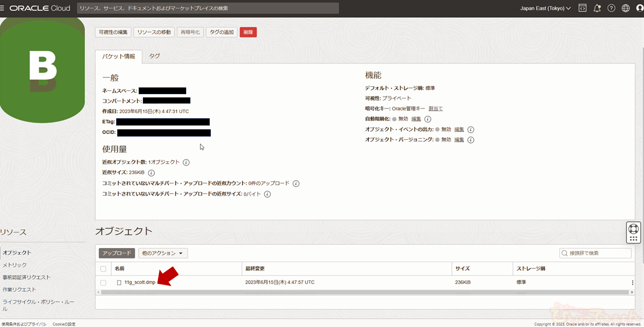Check the box for the 11g_scott.dmp row
Viewport: 644px width, 327px height.
103,283
